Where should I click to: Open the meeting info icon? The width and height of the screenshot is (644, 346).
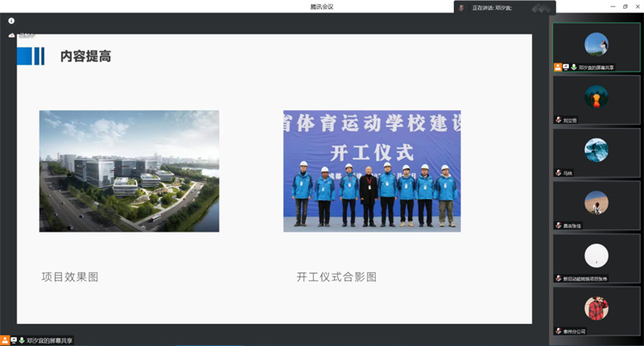(11, 20)
